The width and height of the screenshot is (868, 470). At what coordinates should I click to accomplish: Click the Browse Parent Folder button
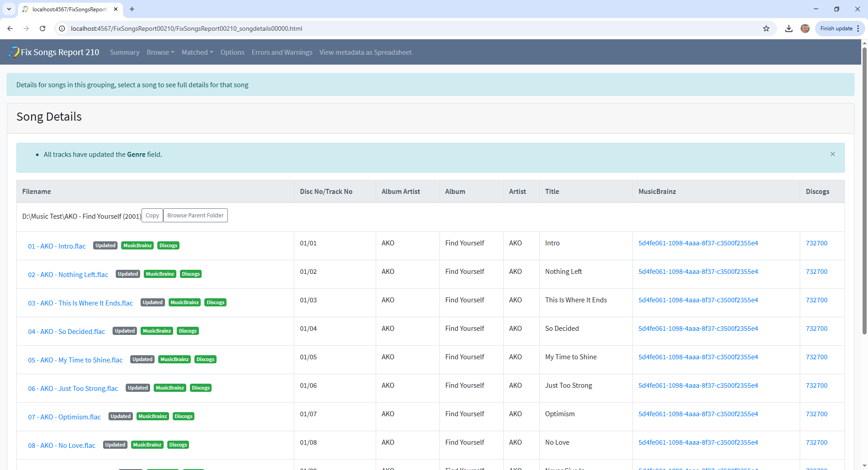[195, 216]
